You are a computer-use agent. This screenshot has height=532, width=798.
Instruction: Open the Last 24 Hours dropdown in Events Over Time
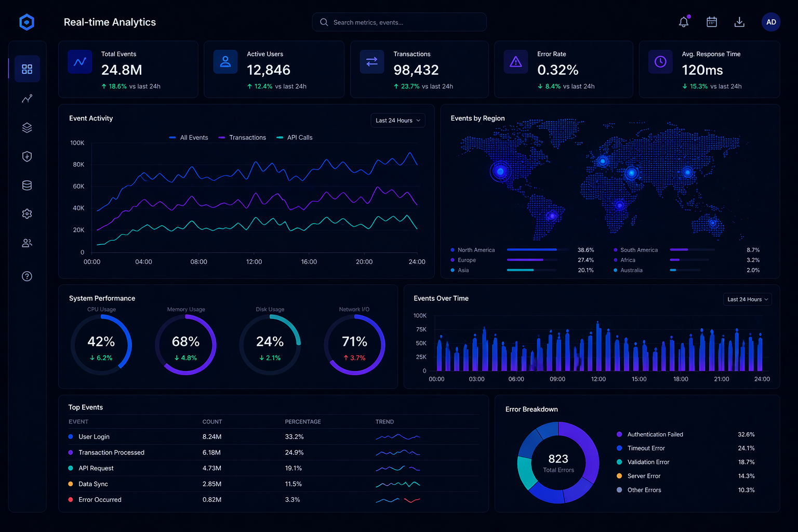pyautogui.click(x=747, y=299)
